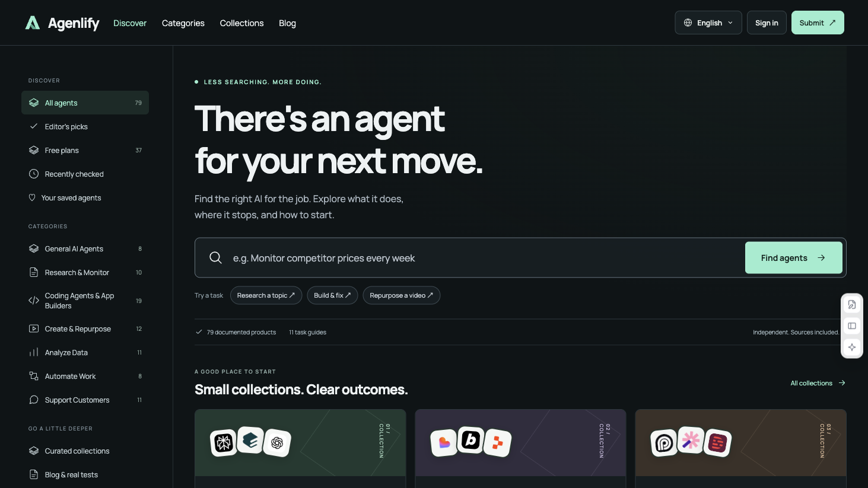Click the search magnifier icon
This screenshot has height=488, width=868.
click(216, 257)
